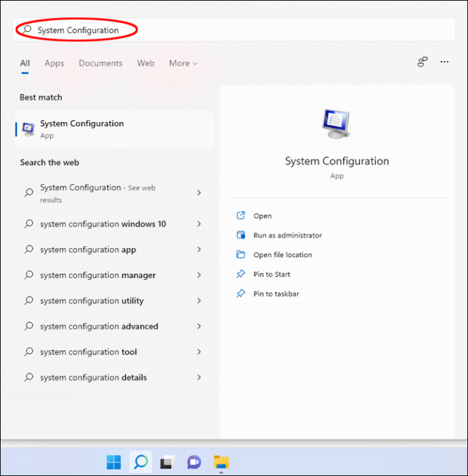Open the Chat app from taskbar
468x476 pixels.
[194, 462]
